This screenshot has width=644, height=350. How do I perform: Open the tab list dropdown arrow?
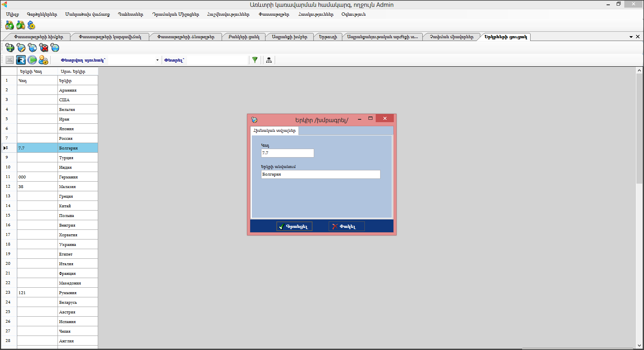(x=631, y=37)
